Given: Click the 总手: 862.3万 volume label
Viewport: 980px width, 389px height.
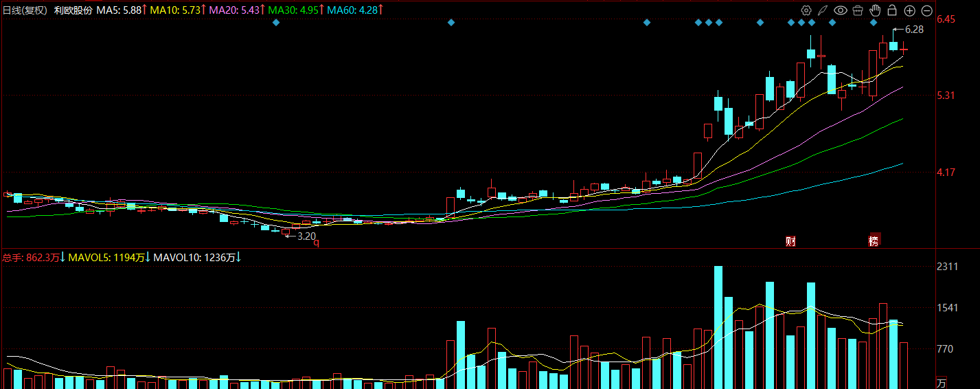Looking at the screenshot, I should tap(30, 258).
